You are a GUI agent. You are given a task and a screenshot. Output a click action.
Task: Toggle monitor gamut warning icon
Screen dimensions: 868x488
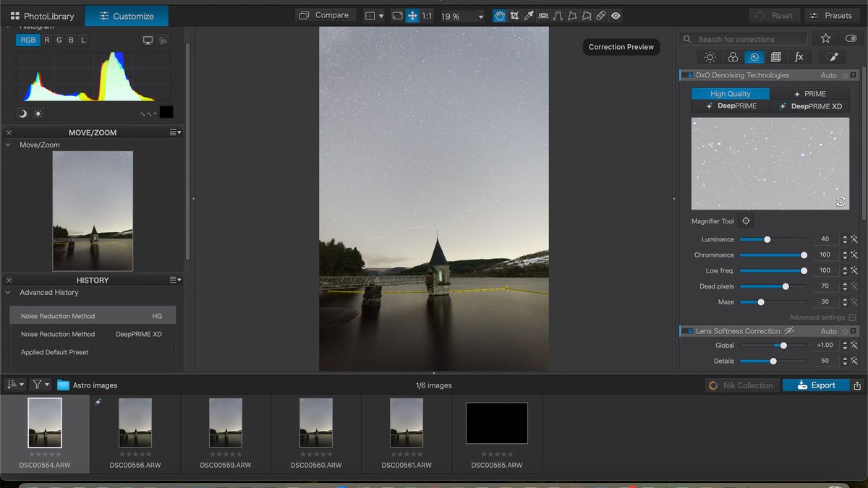pos(148,40)
